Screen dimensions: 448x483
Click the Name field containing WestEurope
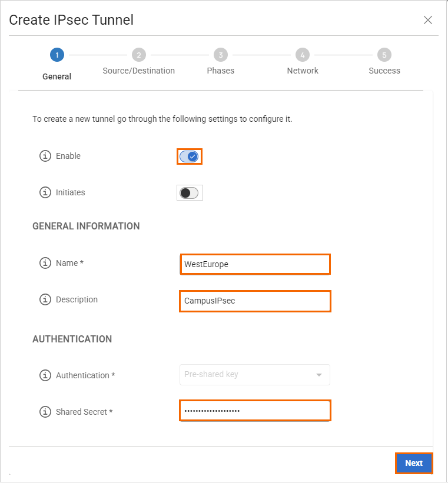[x=254, y=264]
